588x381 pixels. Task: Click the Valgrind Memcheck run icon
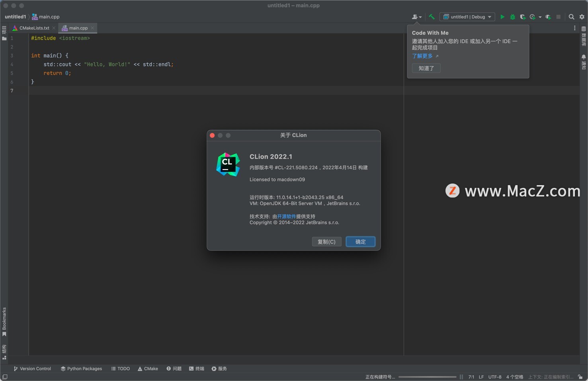(548, 17)
